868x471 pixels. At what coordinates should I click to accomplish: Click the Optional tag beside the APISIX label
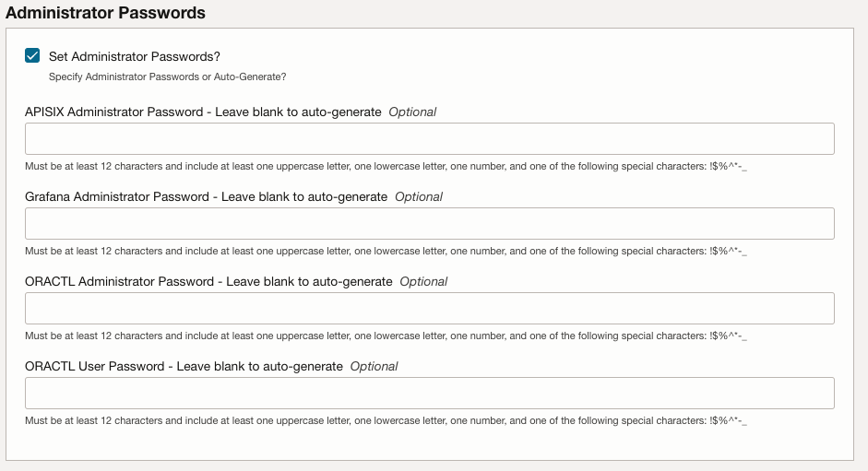click(412, 112)
